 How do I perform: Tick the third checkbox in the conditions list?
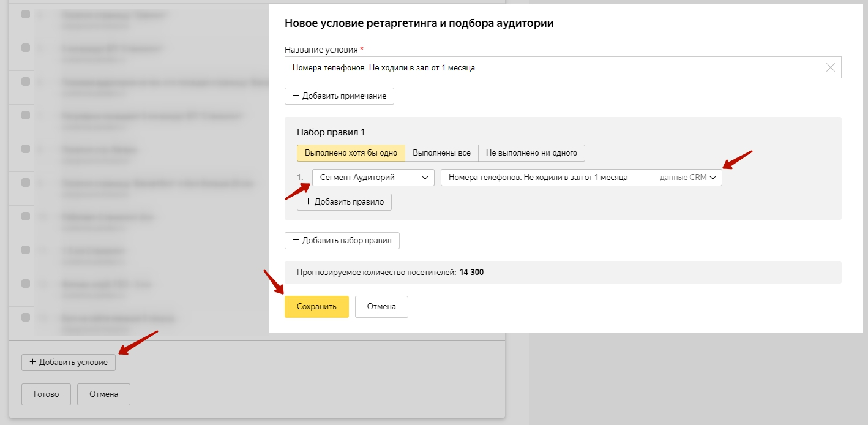[x=26, y=81]
